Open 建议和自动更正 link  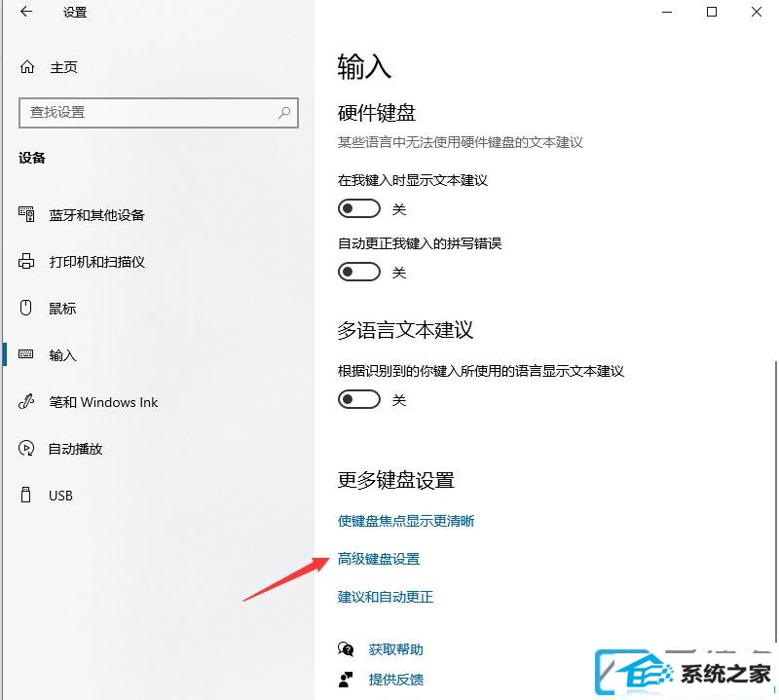point(386,597)
